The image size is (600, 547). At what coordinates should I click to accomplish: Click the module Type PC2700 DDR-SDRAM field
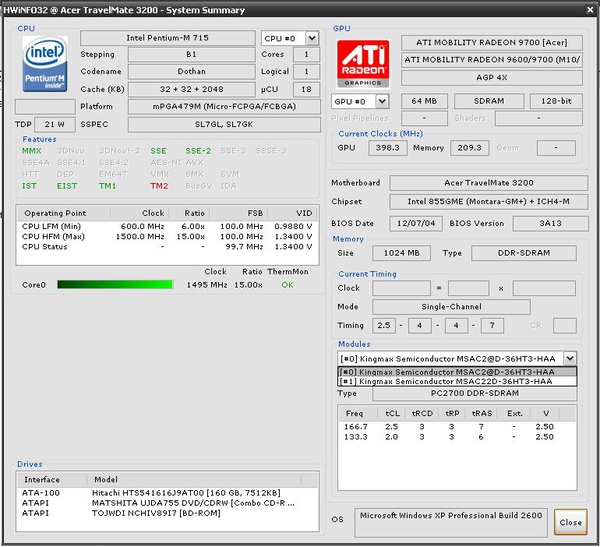tap(474, 394)
